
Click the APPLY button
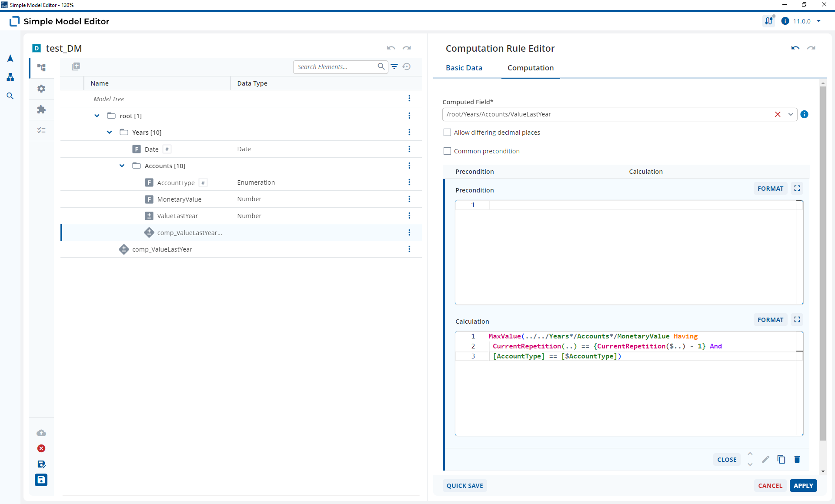coord(803,486)
